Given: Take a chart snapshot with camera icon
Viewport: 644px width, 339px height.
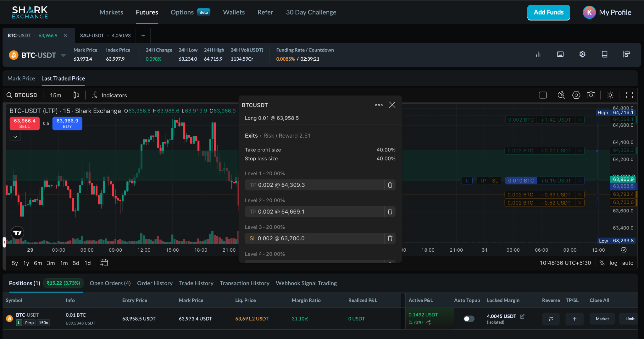Looking at the screenshot, I should (x=591, y=95).
